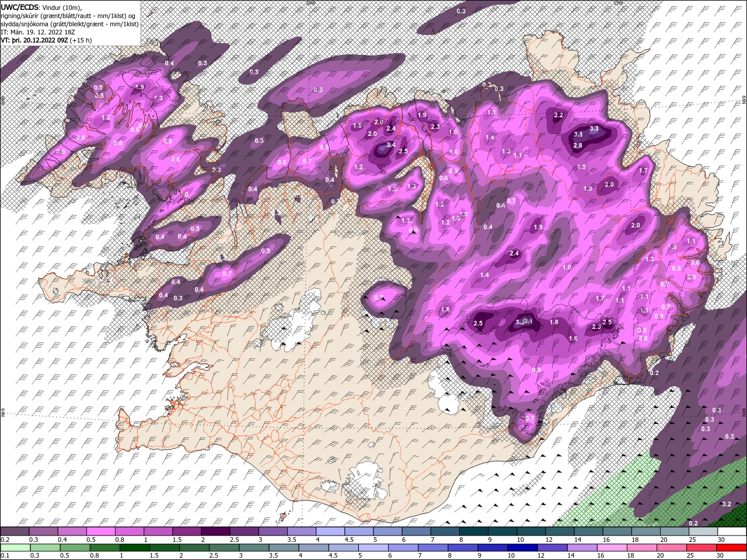Image resolution: width=747 pixels, height=560 pixels.
Task: Pick the darkest purple swatch labelled 2 in upper legend
Action: (x=215, y=531)
